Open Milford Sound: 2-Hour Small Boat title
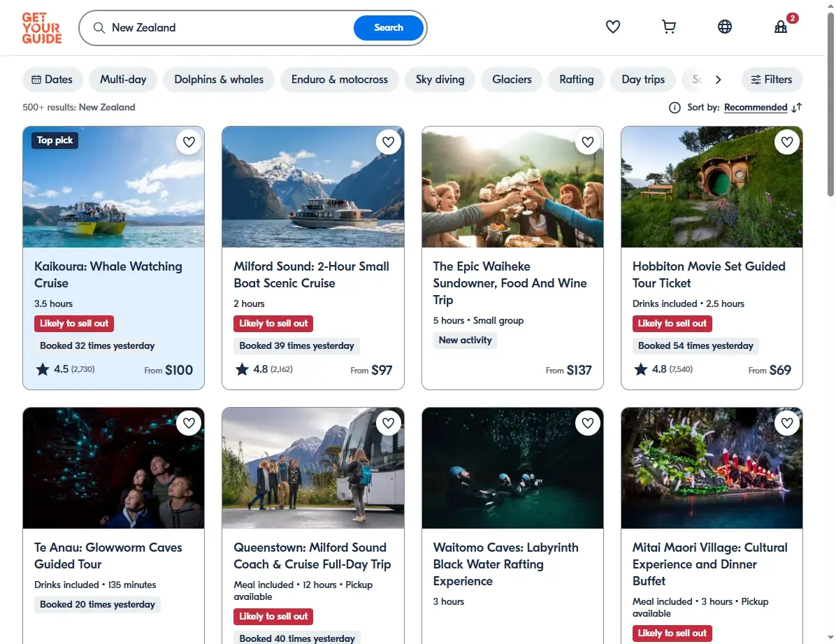The height and width of the screenshot is (644, 836). [311, 275]
